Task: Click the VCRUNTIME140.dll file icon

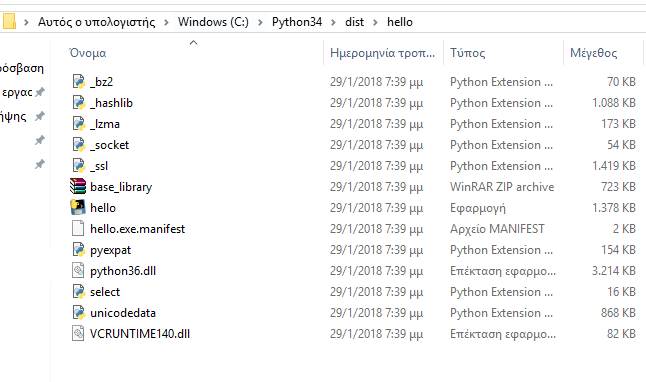Action: coord(78,333)
